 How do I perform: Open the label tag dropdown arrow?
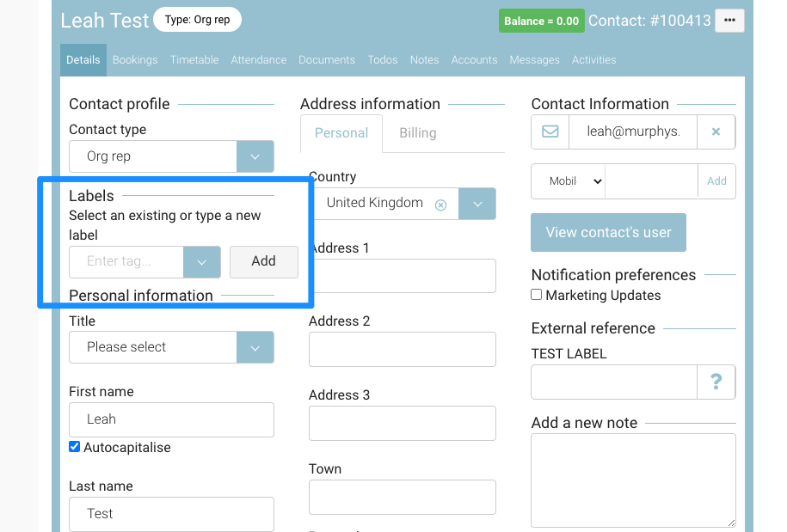202,262
